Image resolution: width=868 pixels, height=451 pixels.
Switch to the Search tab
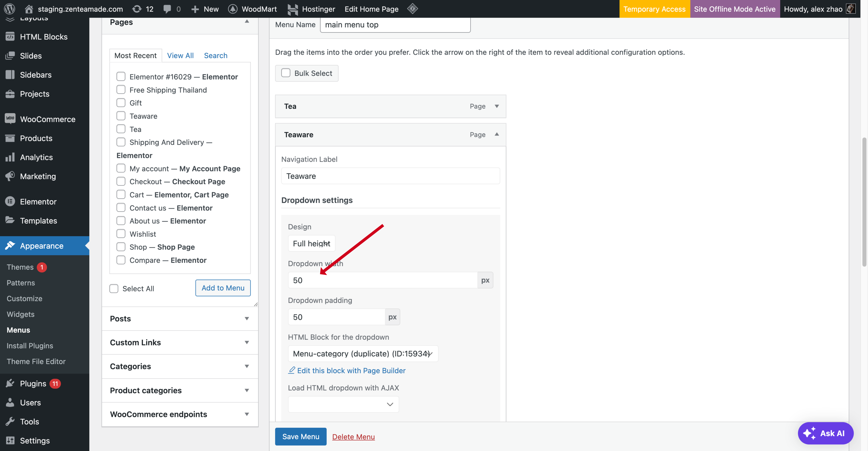pyautogui.click(x=216, y=56)
